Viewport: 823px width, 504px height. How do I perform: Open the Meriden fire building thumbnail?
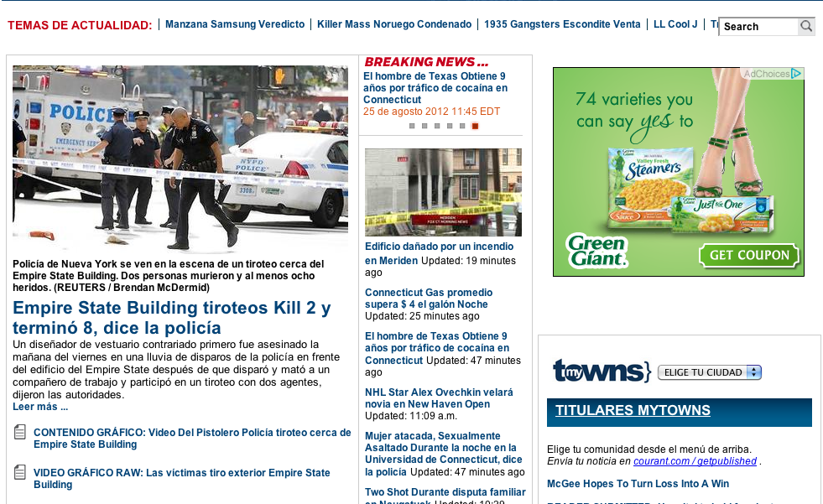443,192
